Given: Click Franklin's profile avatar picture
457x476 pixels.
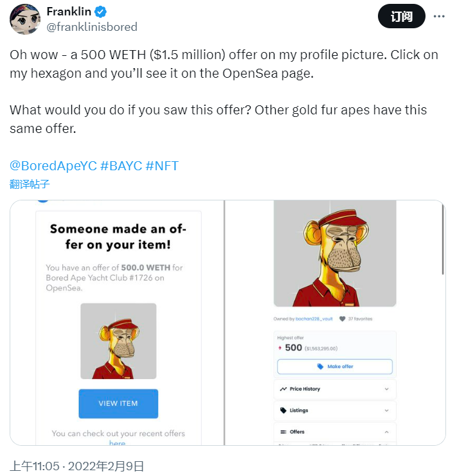Looking at the screenshot, I should [x=25, y=19].
